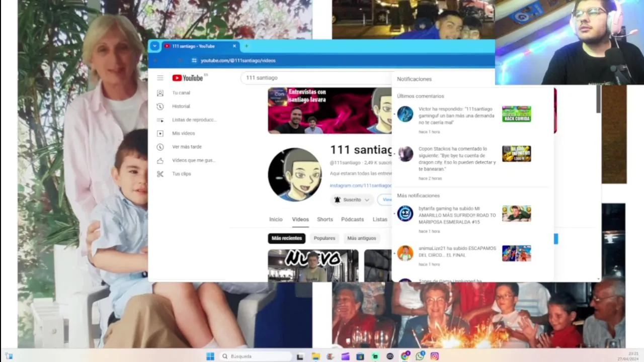This screenshot has width=644, height=362.
Task: Click the HACK COMIDA notification thumbnail
Action: click(516, 114)
